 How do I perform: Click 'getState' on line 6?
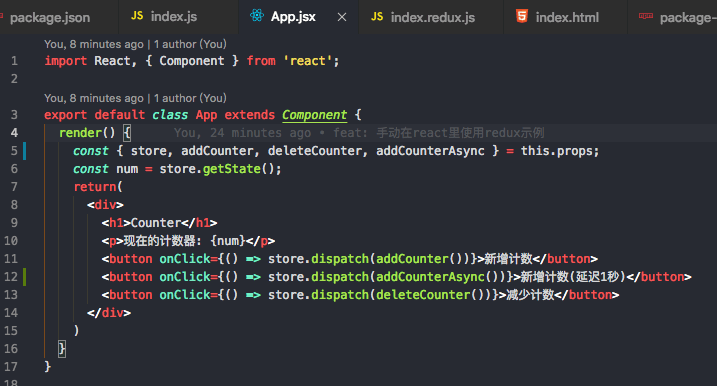(x=232, y=169)
